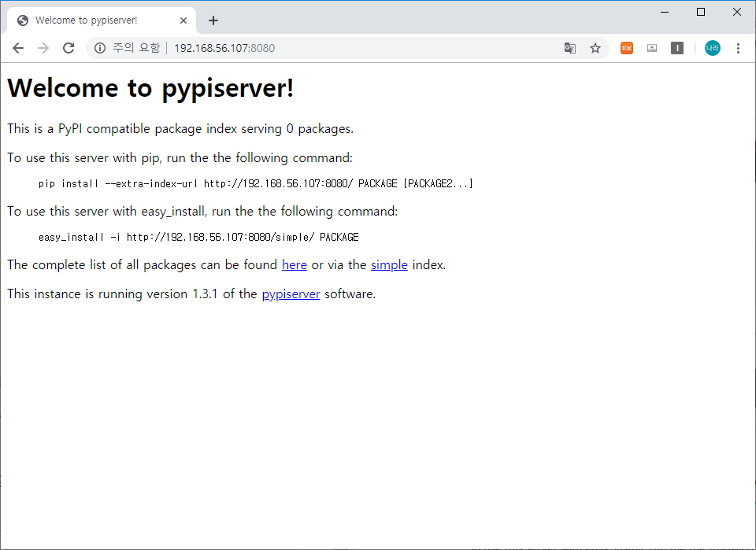The height and width of the screenshot is (550, 756).
Task: Close the Welcome to pypiserver tab
Action: (x=183, y=20)
